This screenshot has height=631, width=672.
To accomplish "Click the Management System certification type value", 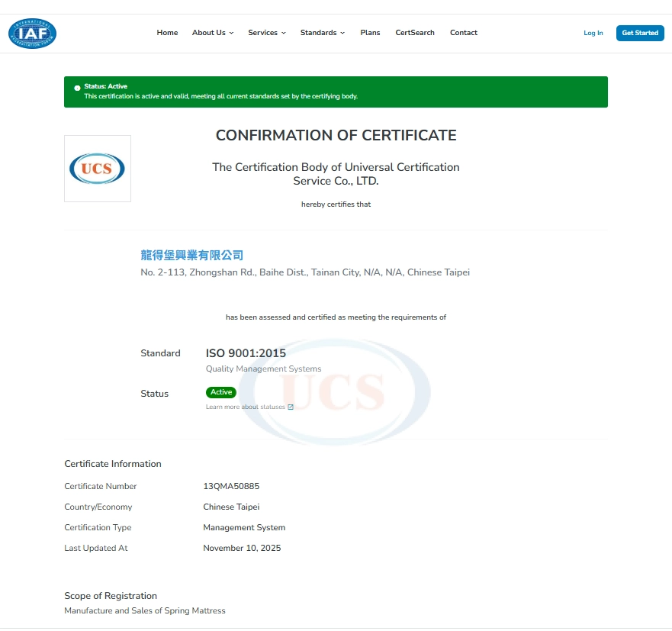I will [244, 527].
